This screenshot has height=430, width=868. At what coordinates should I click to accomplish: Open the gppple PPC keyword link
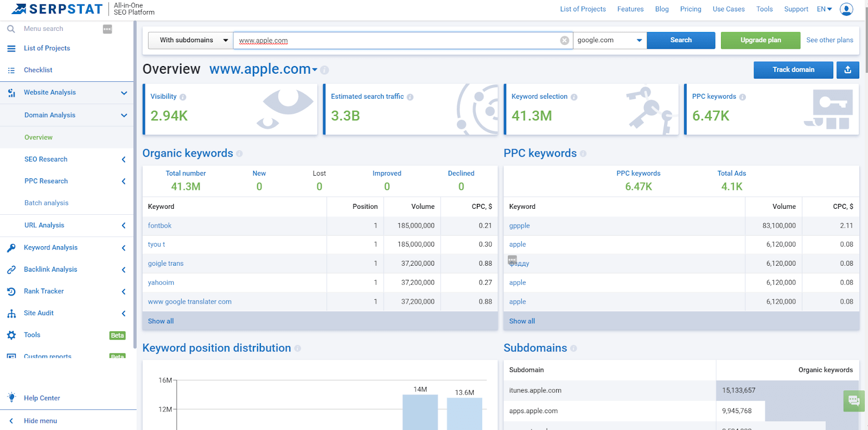point(519,226)
